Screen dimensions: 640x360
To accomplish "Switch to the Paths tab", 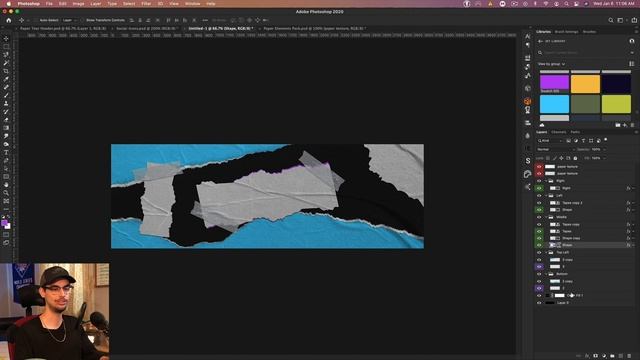I will point(575,132).
